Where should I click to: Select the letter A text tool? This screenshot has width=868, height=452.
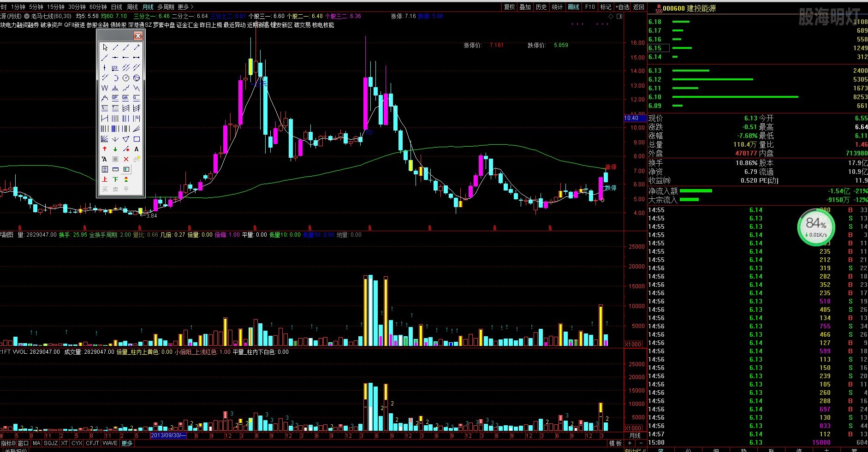137,149
